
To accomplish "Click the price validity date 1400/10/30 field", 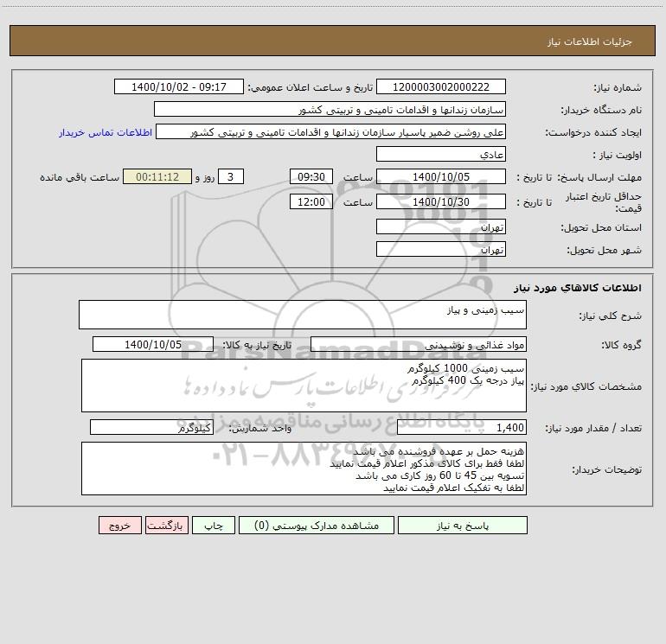I will pos(441,201).
